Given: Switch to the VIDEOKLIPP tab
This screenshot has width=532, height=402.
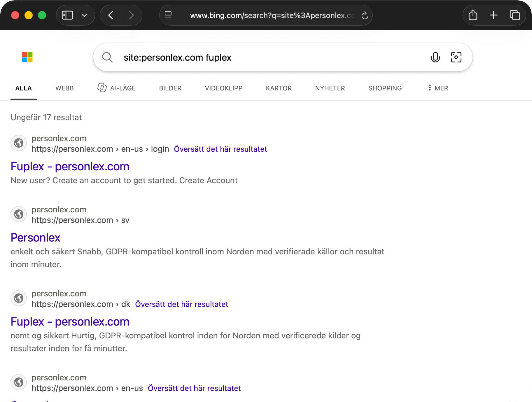Looking at the screenshot, I should tap(224, 88).
